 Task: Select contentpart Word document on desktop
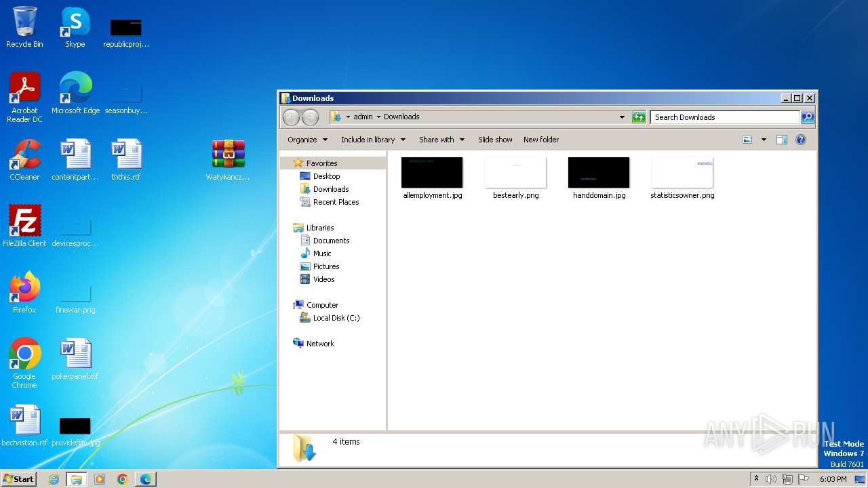tap(75, 160)
